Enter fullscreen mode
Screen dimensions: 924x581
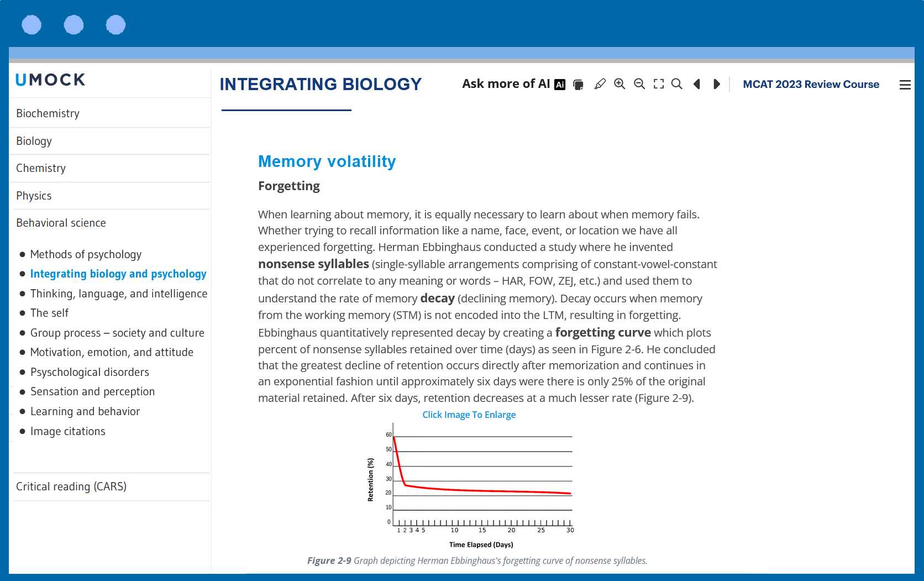pyautogui.click(x=659, y=84)
